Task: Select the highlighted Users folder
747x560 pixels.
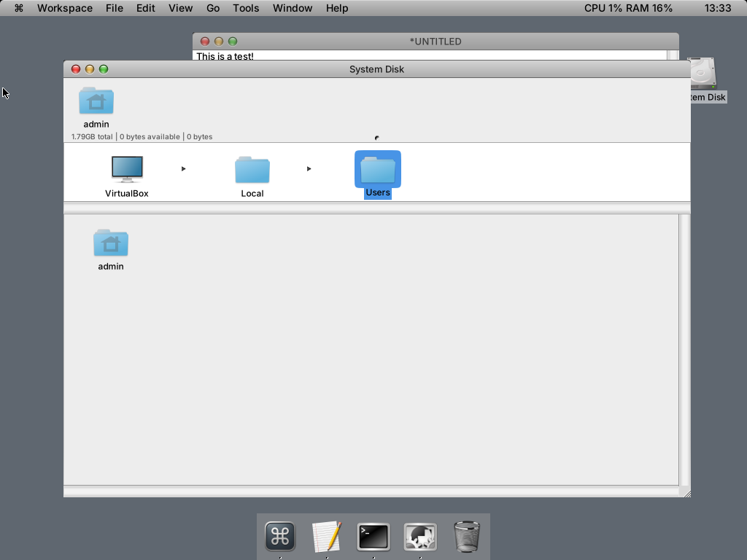Action: 378,170
